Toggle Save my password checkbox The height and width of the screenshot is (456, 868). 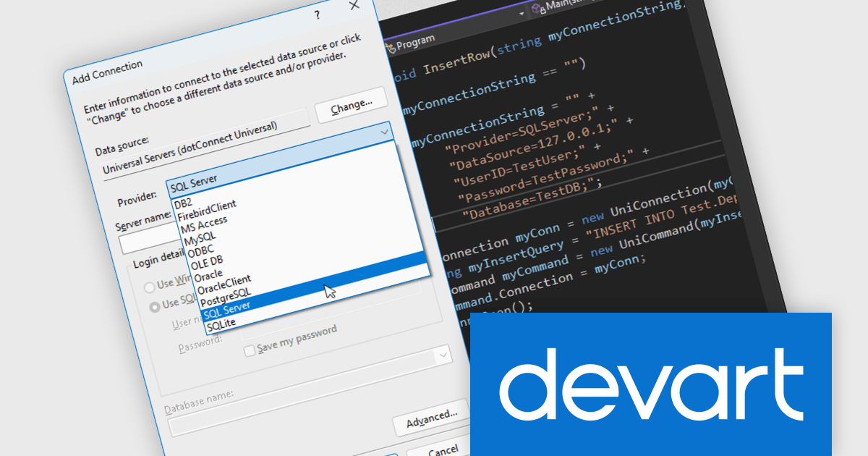(250, 351)
